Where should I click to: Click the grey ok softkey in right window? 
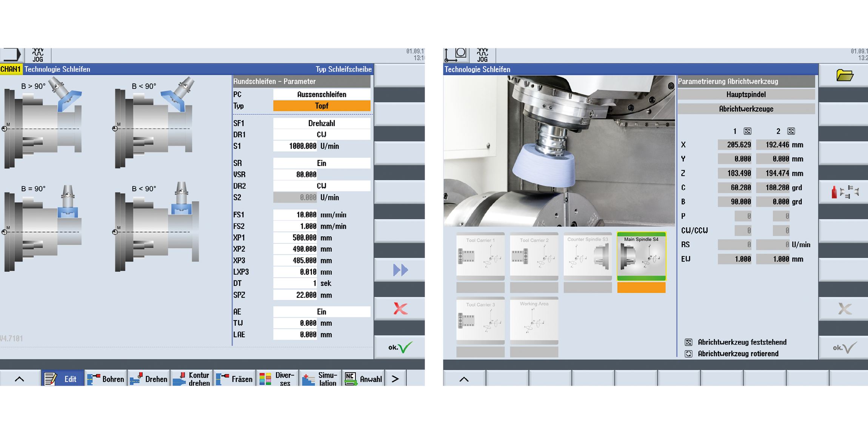tap(845, 348)
